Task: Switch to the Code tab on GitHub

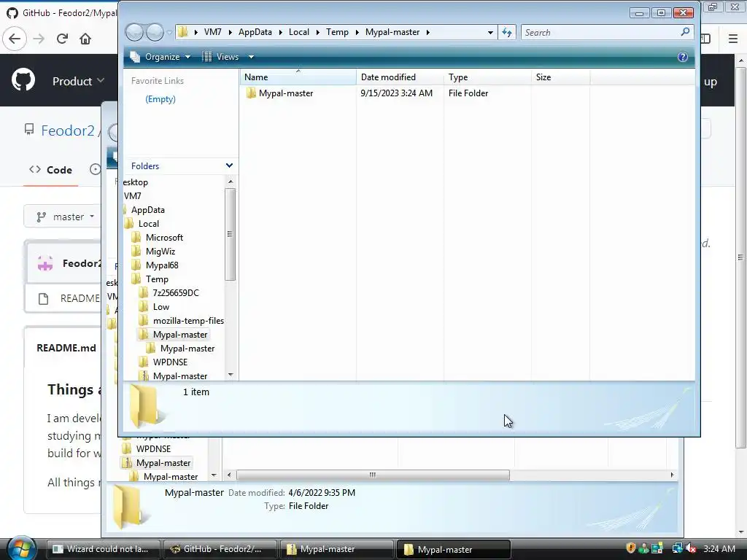Action: pos(50,170)
